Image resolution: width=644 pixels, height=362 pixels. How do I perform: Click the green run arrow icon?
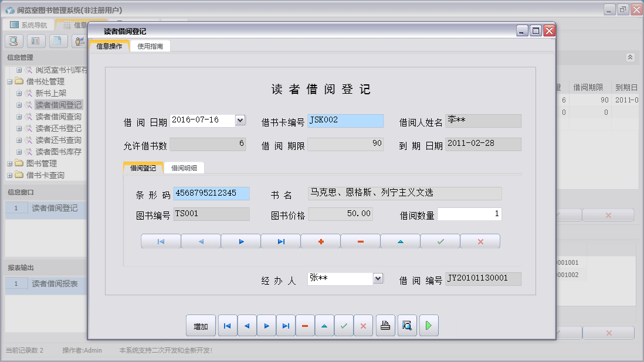[428, 325]
